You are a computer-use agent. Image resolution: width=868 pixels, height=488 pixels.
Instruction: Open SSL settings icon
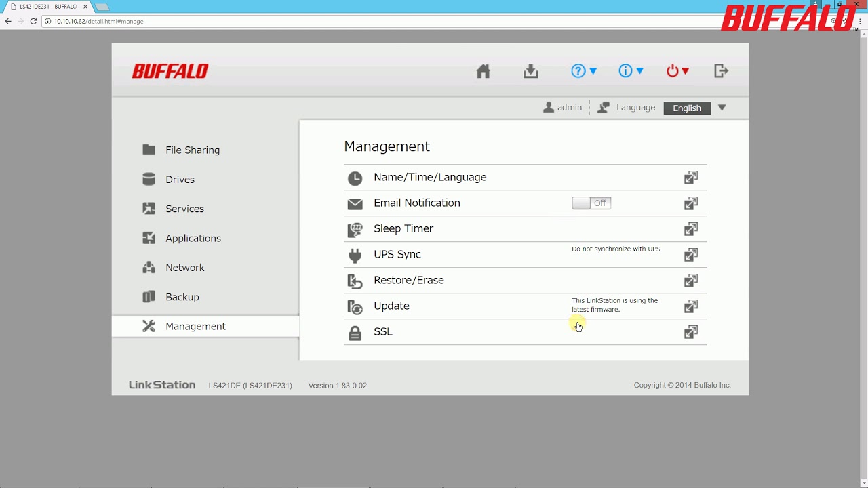[691, 332]
